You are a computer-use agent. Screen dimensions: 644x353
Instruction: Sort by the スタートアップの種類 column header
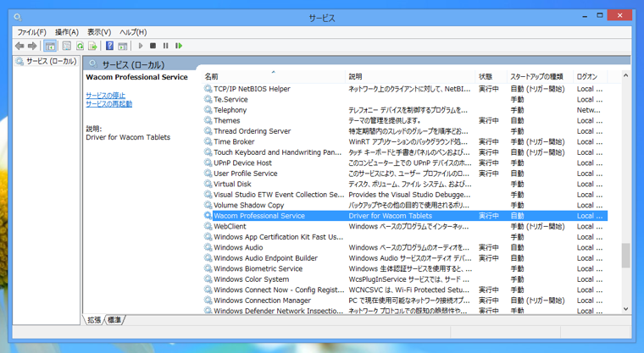pos(540,77)
